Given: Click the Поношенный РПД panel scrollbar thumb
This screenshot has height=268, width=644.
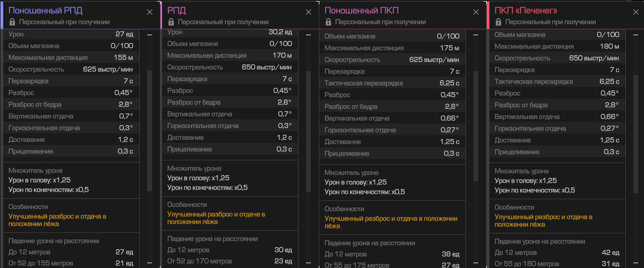Looking at the screenshot, I should (x=150, y=130).
